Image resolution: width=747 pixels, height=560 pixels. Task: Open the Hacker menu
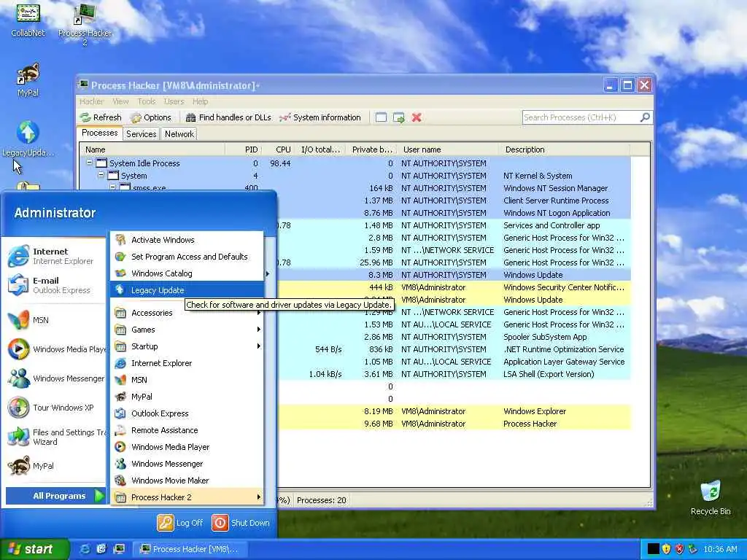[91, 101]
